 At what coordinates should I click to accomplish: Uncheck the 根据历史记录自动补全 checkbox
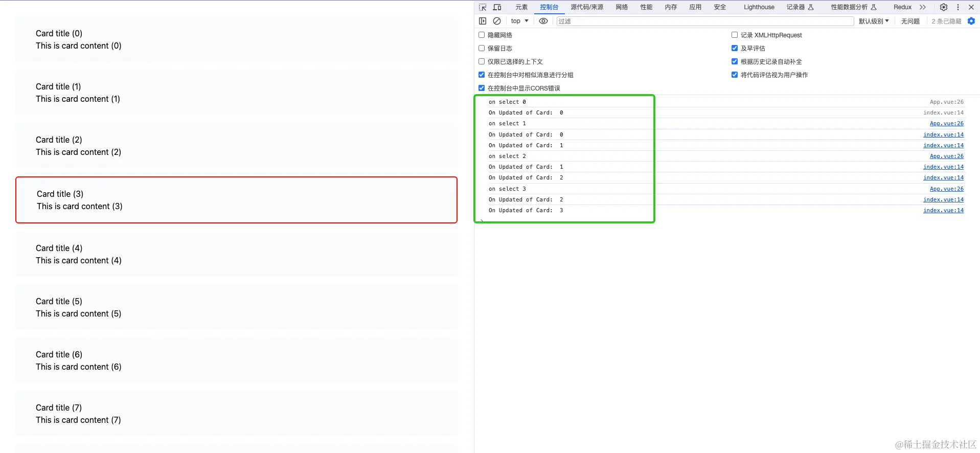[735, 61]
